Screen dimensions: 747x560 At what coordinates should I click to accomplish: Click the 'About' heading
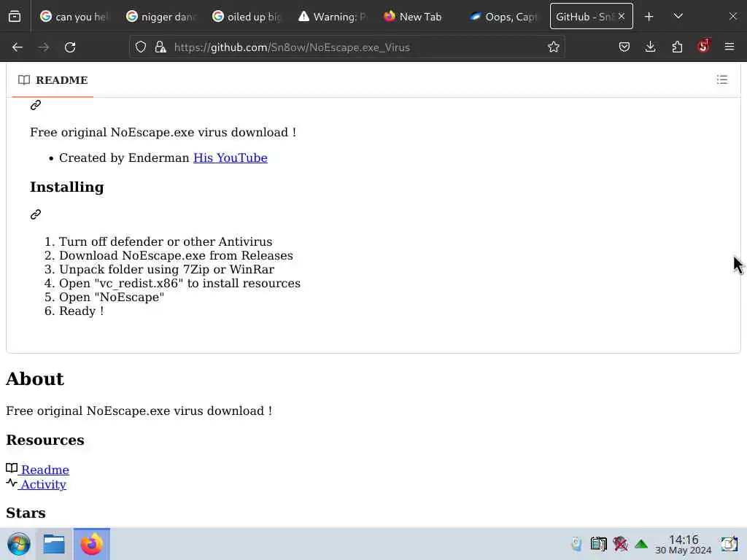coord(35,378)
